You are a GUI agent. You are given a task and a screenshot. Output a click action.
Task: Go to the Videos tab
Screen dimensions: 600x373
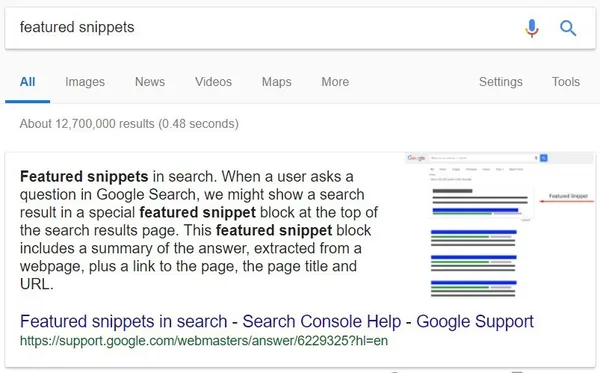pos(214,82)
